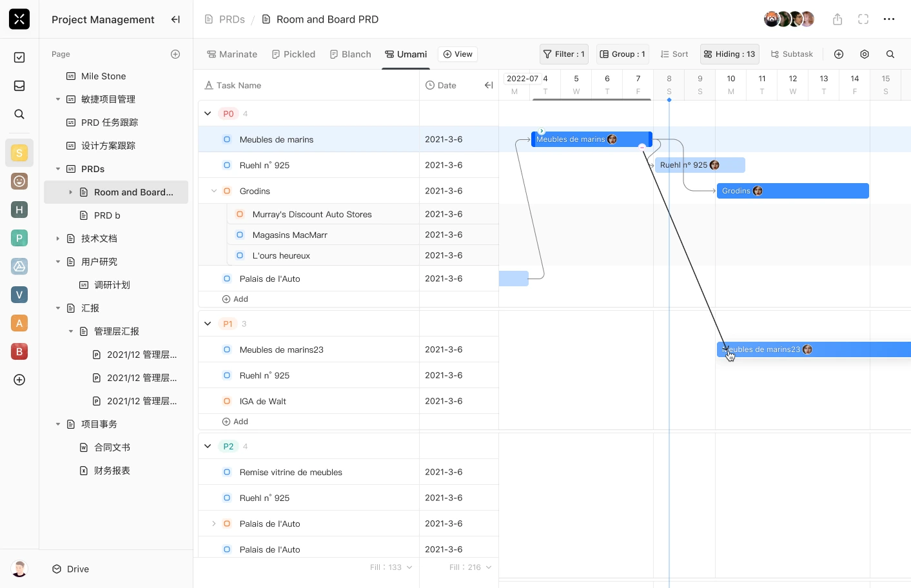Toggle status circle of IGA de Walt

227,401
